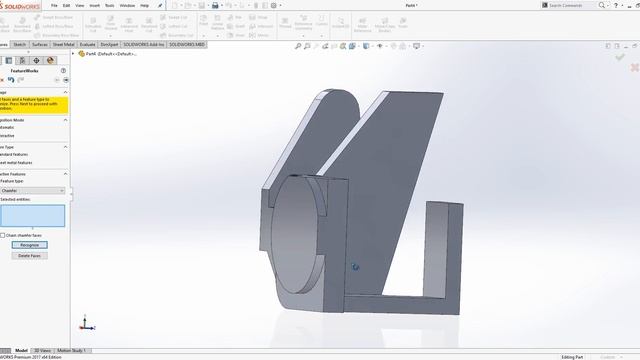The width and height of the screenshot is (640, 360).
Task: Enable Chain chamfer faces checkbox
Action: coord(3,236)
